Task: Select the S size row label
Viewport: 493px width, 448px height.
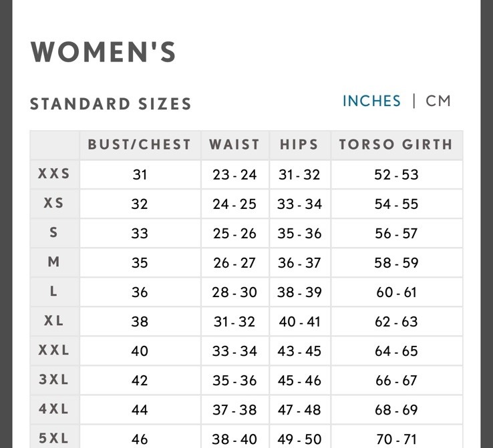Action: [54, 232]
